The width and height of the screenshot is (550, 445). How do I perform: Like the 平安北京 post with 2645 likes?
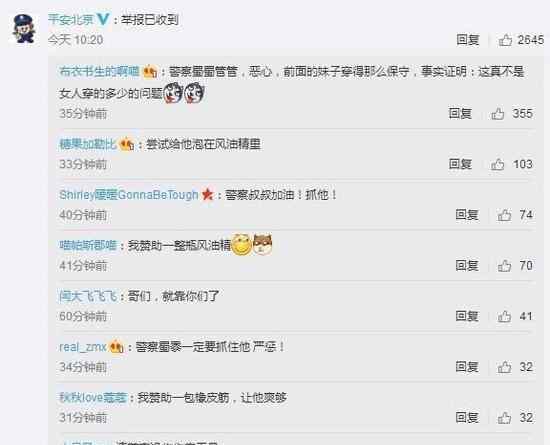(505, 40)
